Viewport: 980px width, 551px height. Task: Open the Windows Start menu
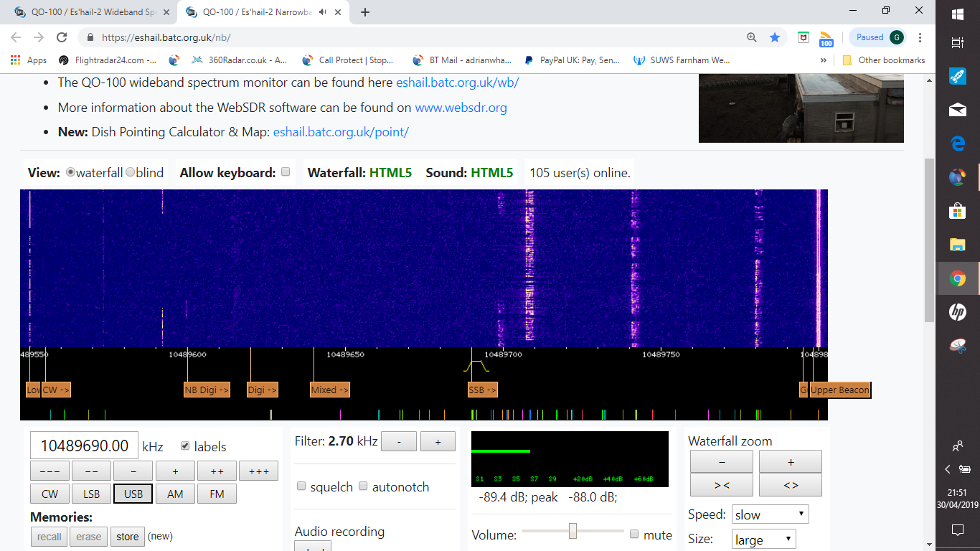pyautogui.click(x=958, y=14)
